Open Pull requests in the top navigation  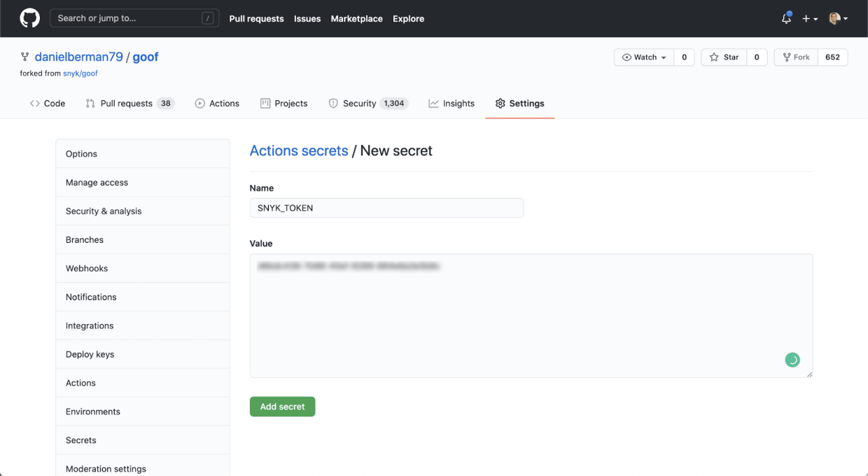coord(256,19)
